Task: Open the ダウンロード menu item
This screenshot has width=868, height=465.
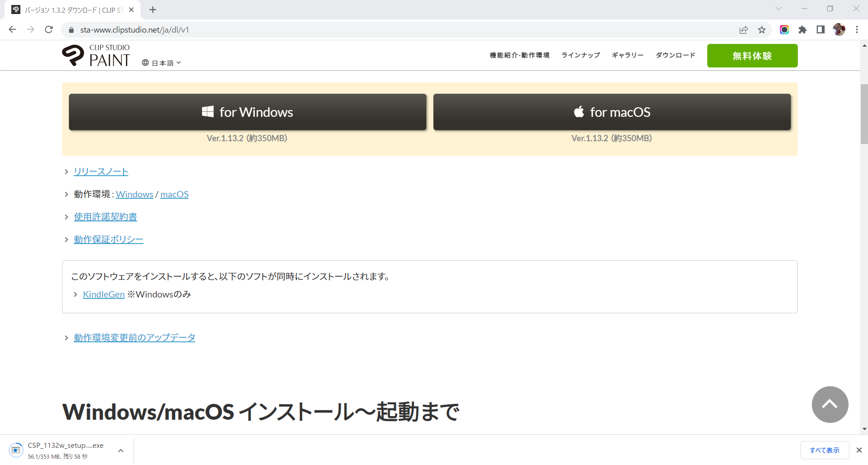Action: [675, 55]
